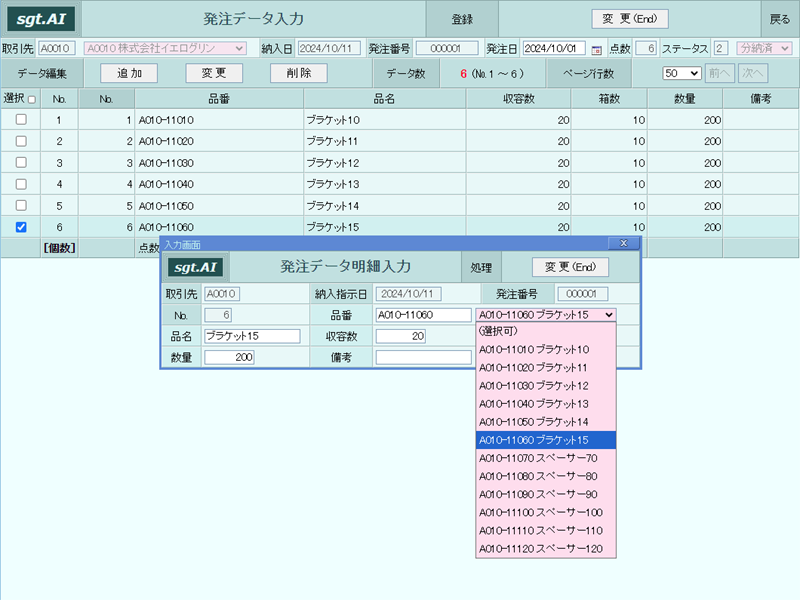The width and height of the screenshot is (800, 600).
Task: Click the 納入日 field 2024/10/11
Action: (329, 48)
